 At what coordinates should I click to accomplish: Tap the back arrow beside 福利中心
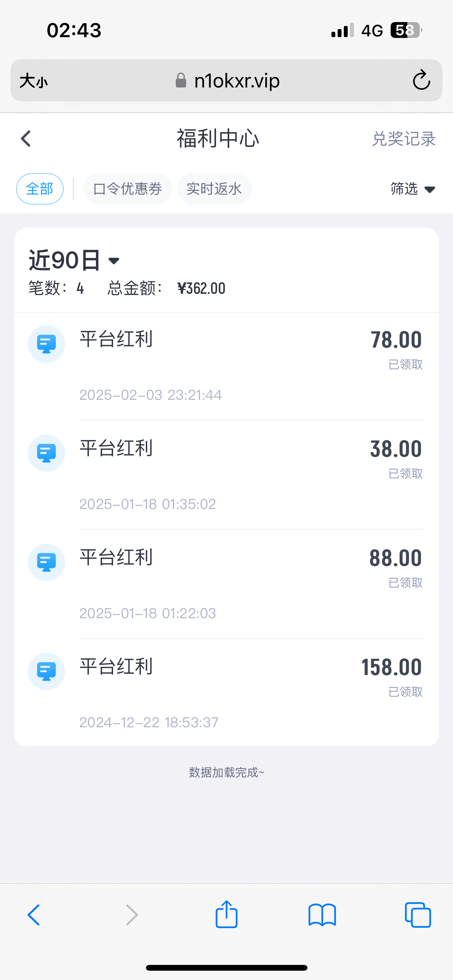coord(26,139)
